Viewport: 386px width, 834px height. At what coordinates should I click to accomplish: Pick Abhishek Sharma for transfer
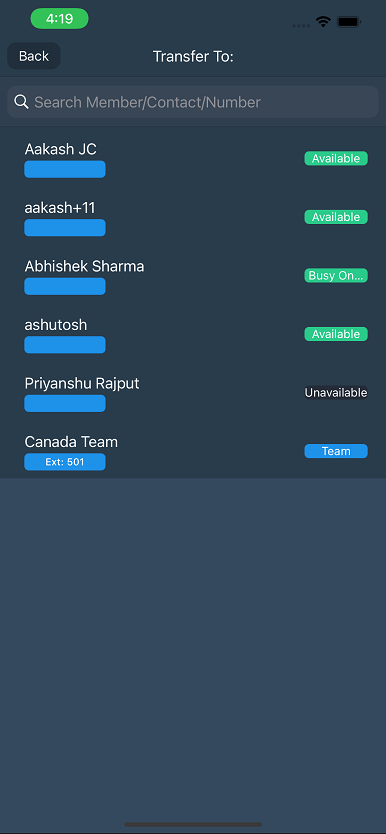point(193,276)
